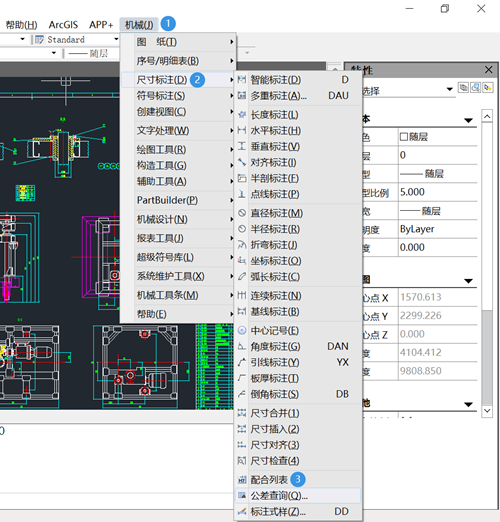Close the properties panel

[x=488, y=70]
